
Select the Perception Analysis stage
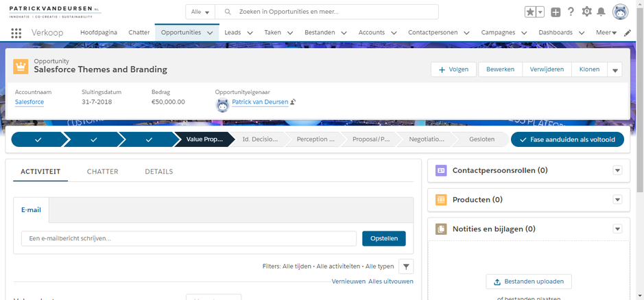click(315, 140)
